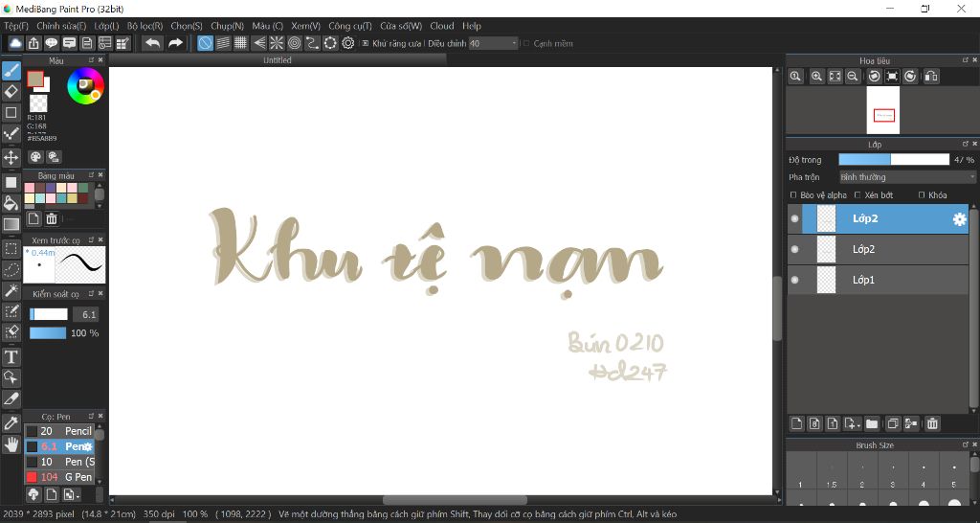Hide the selected top Lớp2 layer
The height and width of the screenshot is (523, 980).
(794, 219)
